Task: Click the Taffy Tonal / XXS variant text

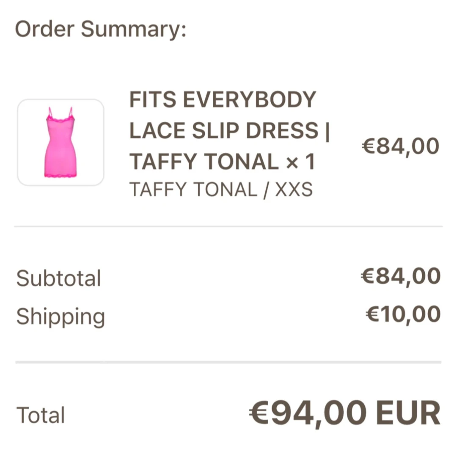Action: click(221, 190)
